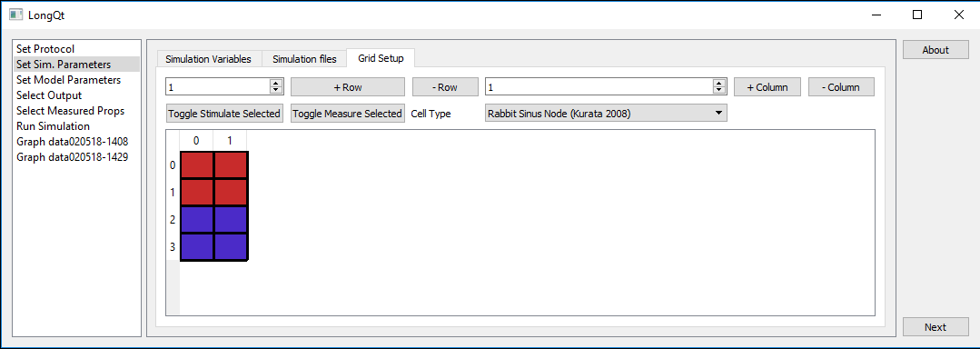
Task: Maximize the LongQt window
Action: [x=916, y=15]
